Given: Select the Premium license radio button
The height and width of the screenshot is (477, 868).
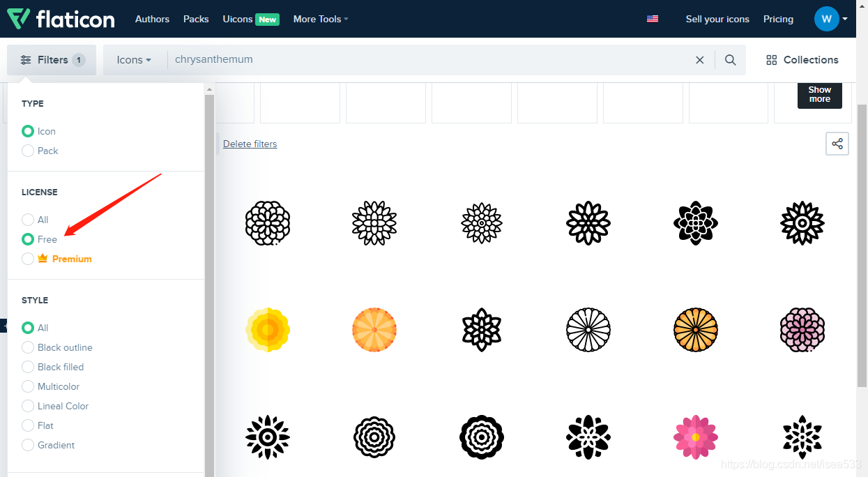Looking at the screenshot, I should [x=28, y=259].
